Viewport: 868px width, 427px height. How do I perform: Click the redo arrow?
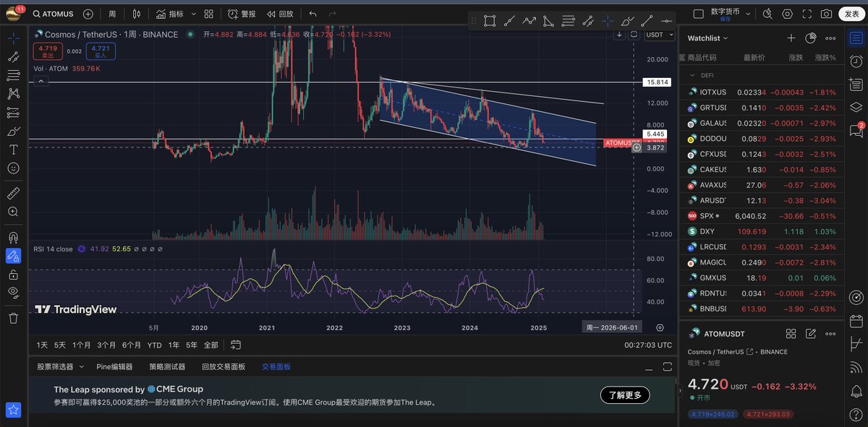point(332,14)
